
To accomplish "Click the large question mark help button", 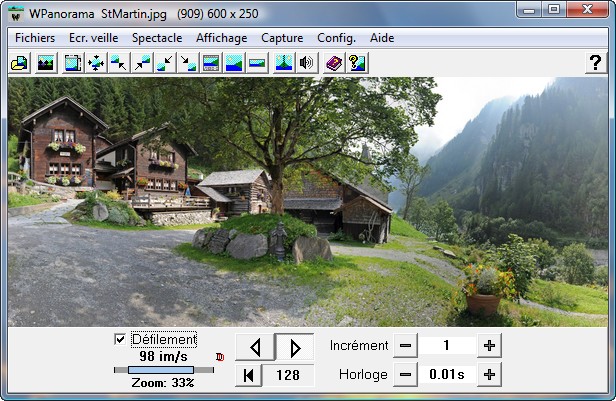I will point(596,62).
